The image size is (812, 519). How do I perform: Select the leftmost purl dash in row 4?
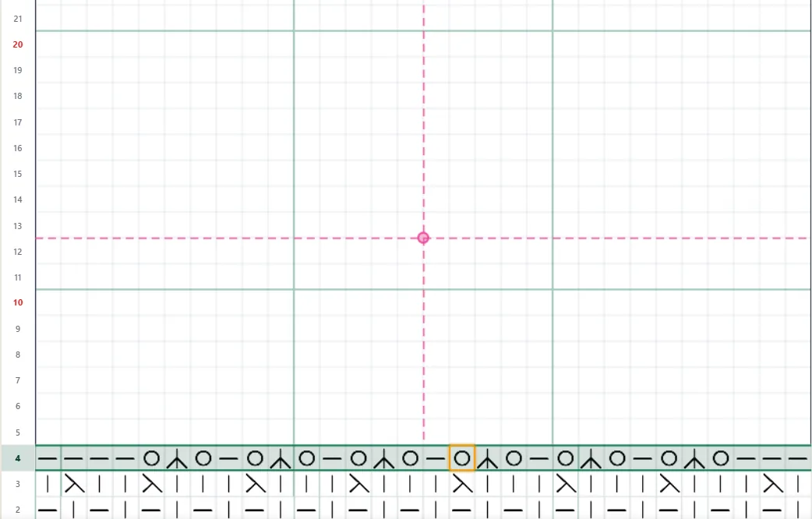point(48,458)
